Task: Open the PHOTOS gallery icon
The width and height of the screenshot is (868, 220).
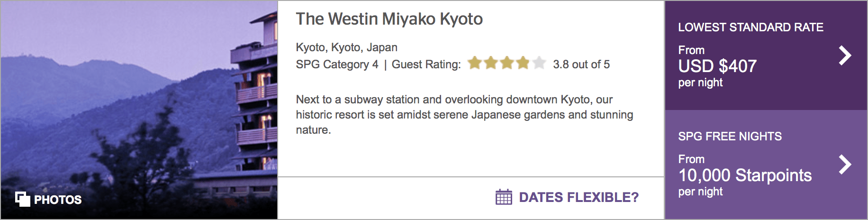Action: click(22, 199)
